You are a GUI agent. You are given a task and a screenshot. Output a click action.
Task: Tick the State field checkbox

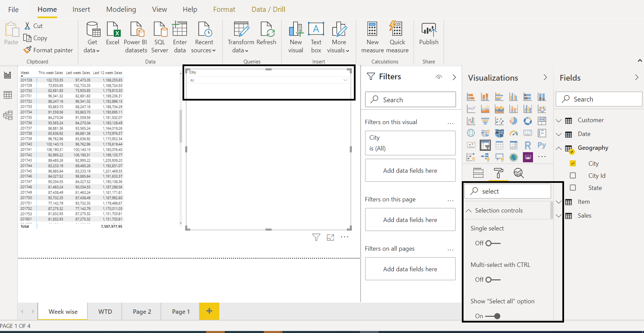point(573,188)
